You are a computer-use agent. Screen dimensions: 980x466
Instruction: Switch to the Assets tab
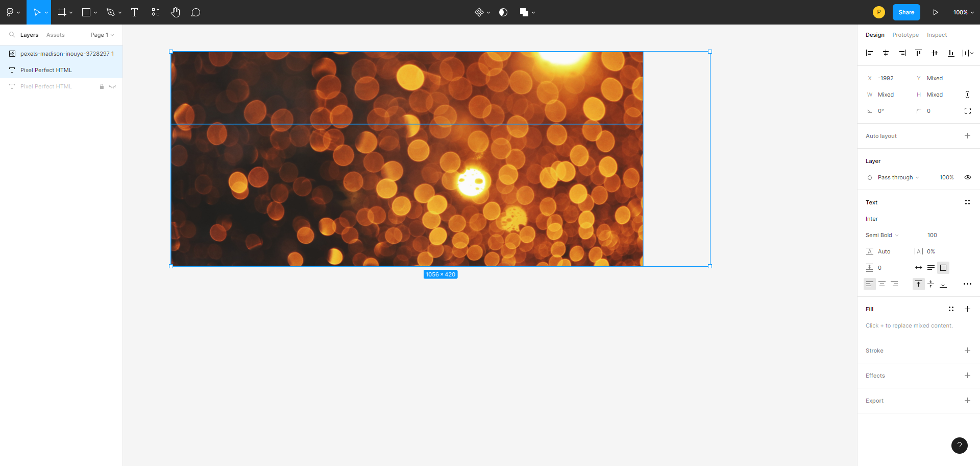[56, 35]
